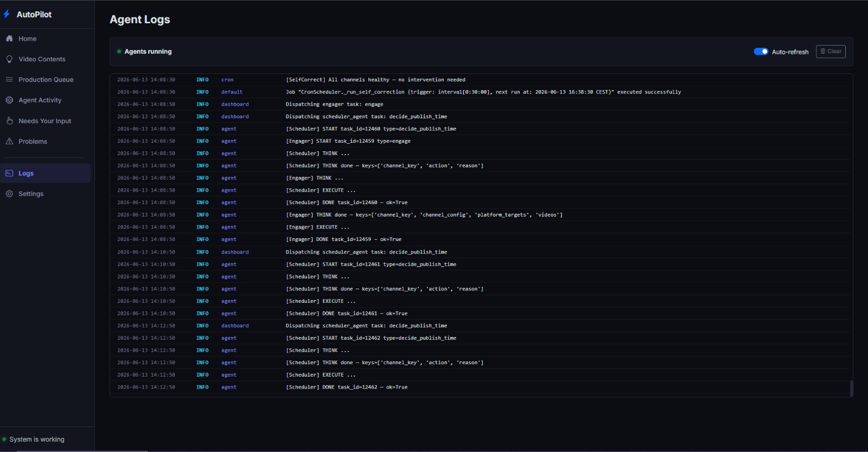Click the Scheduler DONE task_id=12461 line
This screenshot has width=868, height=452.
(347, 314)
